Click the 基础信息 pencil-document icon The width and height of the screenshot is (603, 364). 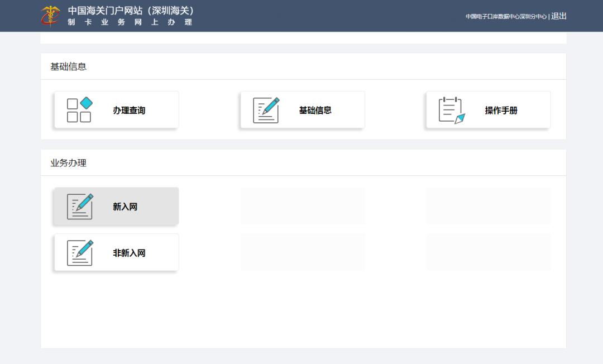(266, 109)
